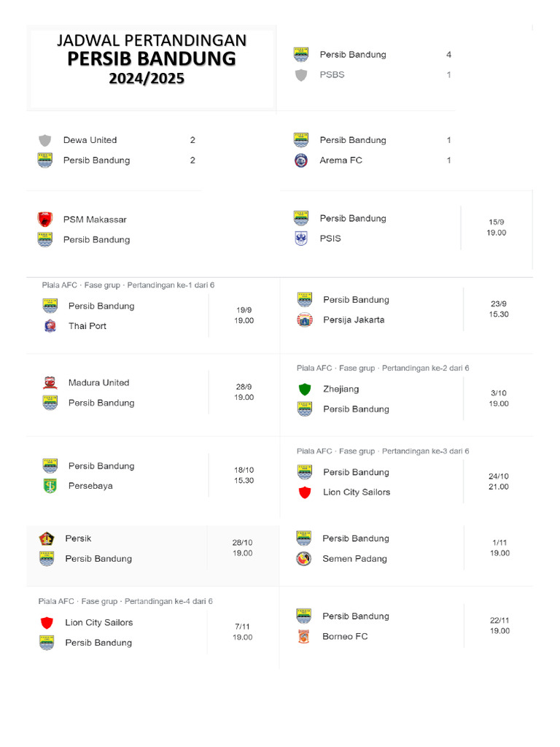560x747 pixels.
Task: Click the Madura United logo
Action: pos(50,383)
